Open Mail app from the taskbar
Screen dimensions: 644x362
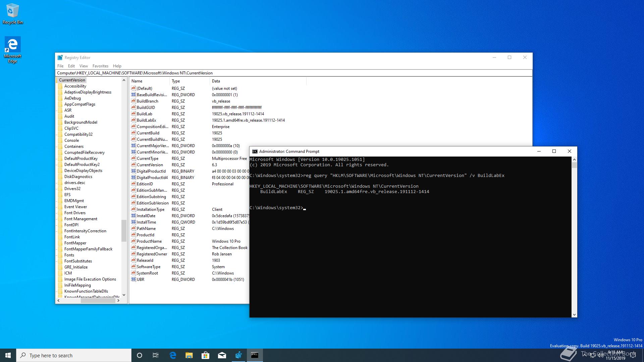pyautogui.click(x=222, y=355)
